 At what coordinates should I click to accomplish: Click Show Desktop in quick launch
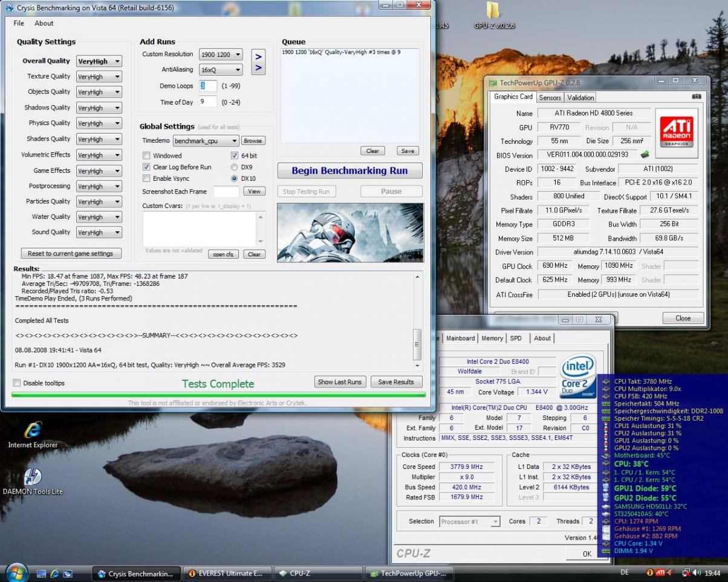pos(42,574)
